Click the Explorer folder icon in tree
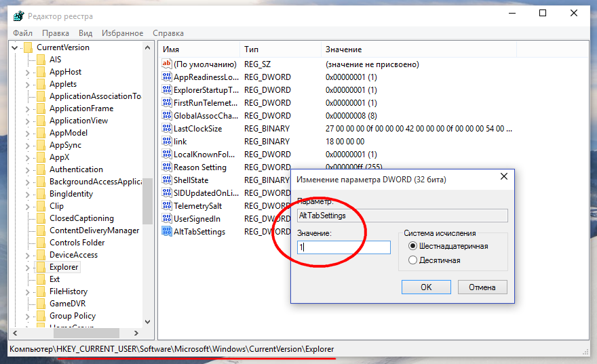This screenshot has width=597, height=364. (x=41, y=267)
